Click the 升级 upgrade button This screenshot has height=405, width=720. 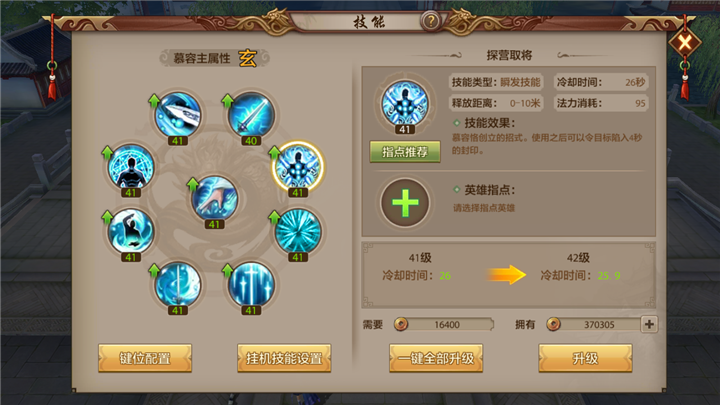point(585,358)
